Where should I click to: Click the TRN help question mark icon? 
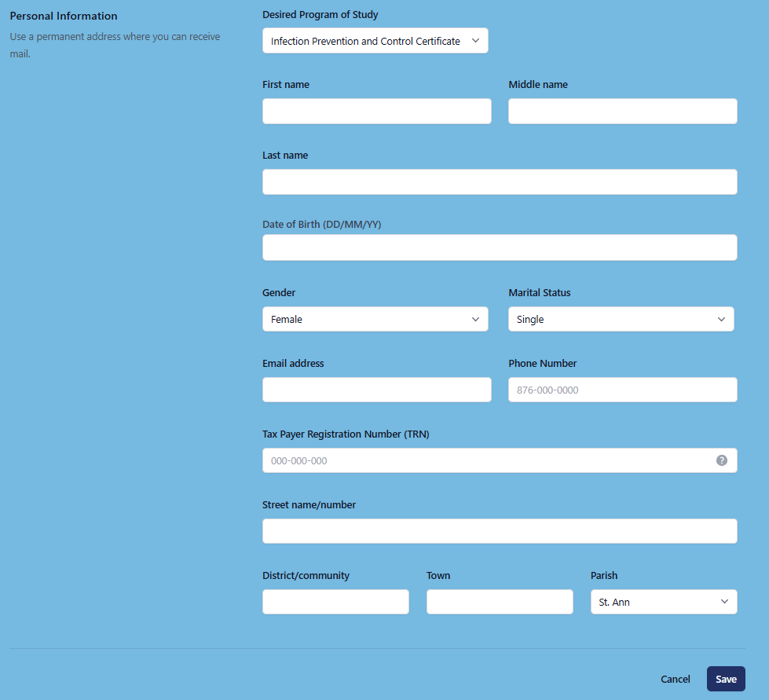(x=721, y=460)
